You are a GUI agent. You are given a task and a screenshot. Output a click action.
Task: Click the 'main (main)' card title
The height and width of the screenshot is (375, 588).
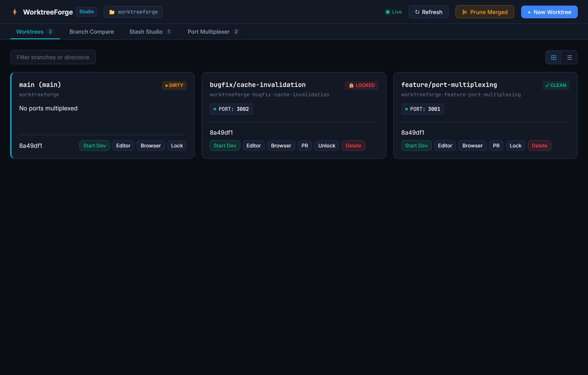coord(40,85)
